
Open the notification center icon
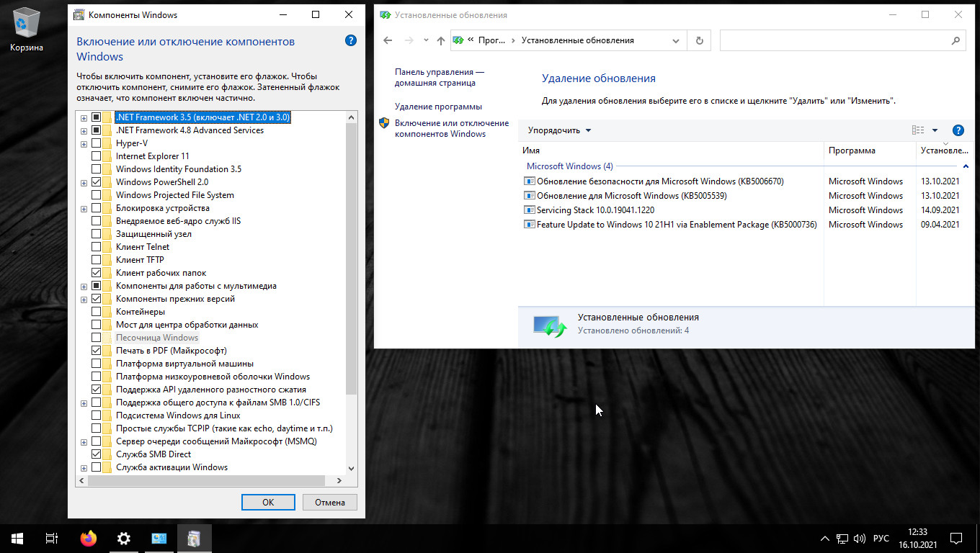click(956, 539)
